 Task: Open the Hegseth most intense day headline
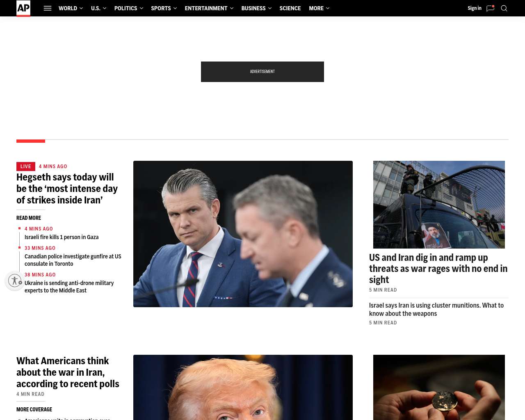68,189
